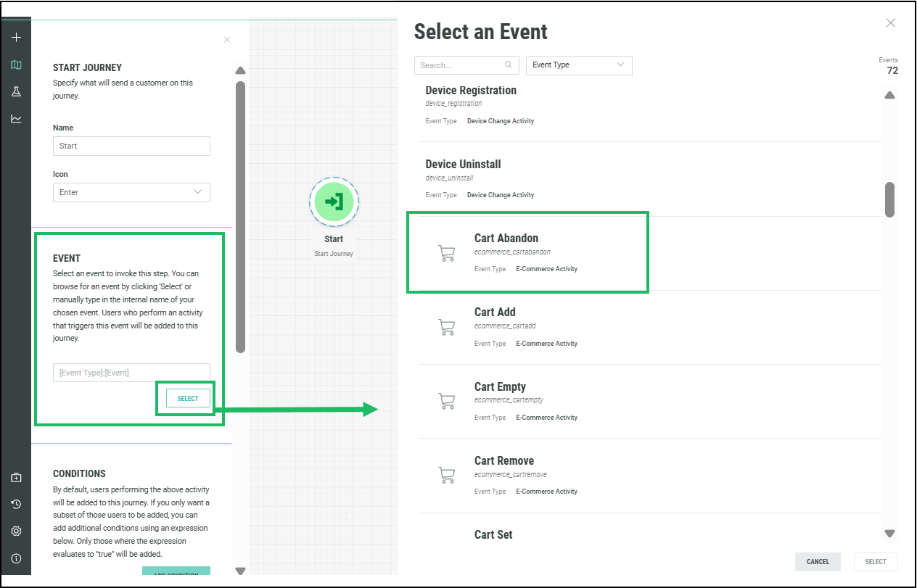
Task: Expand the Event Type filter dropdown
Action: click(578, 65)
